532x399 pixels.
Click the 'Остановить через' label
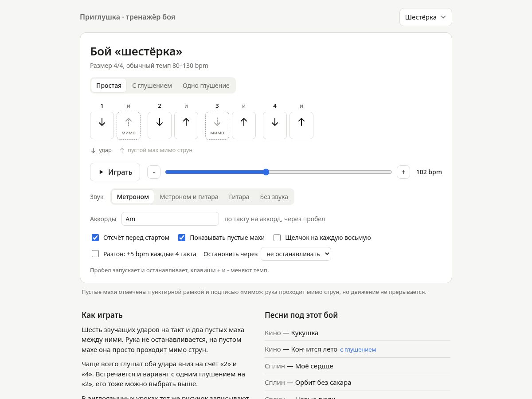click(x=231, y=254)
